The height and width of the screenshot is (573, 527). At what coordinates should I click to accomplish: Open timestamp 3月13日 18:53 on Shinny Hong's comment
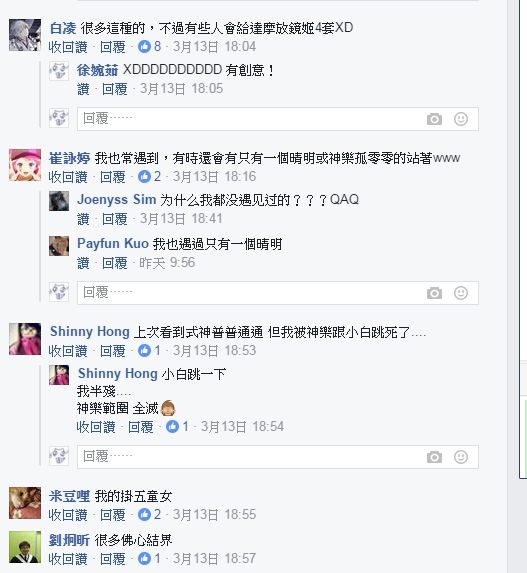click(x=215, y=350)
